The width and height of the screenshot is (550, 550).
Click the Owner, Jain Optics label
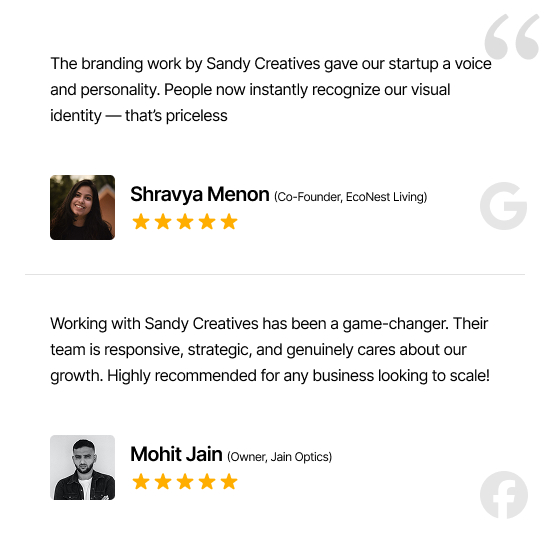coord(280,457)
